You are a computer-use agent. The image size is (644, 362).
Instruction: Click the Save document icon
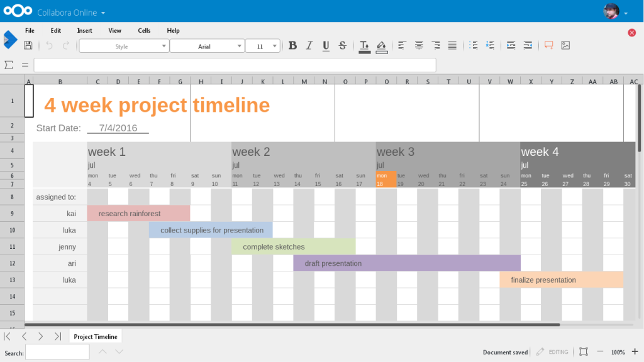tap(28, 45)
